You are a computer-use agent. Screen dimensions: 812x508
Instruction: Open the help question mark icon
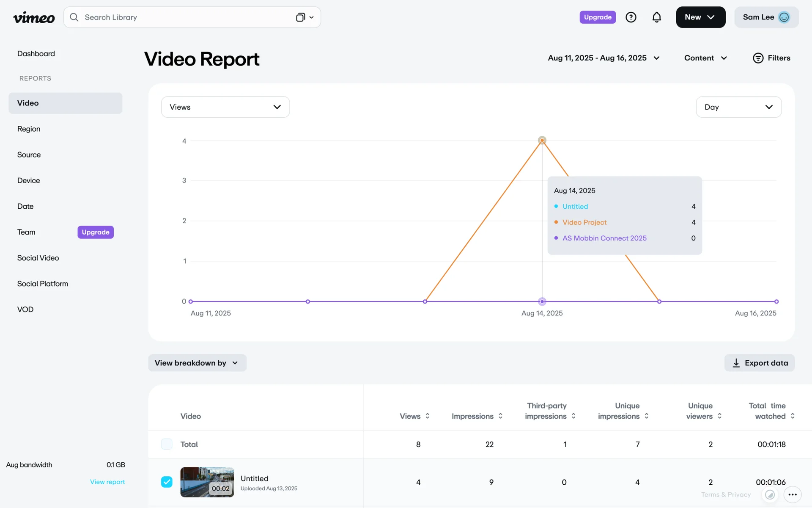pyautogui.click(x=631, y=17)
